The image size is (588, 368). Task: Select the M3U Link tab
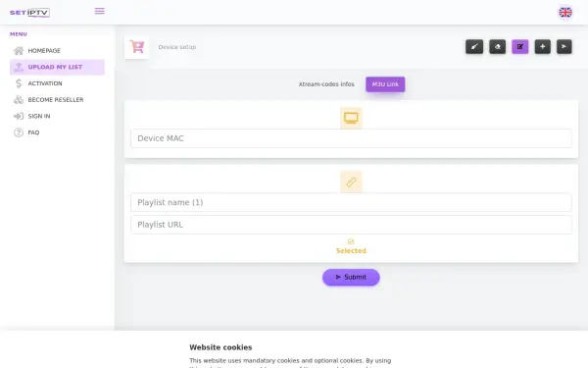point(385,84)
